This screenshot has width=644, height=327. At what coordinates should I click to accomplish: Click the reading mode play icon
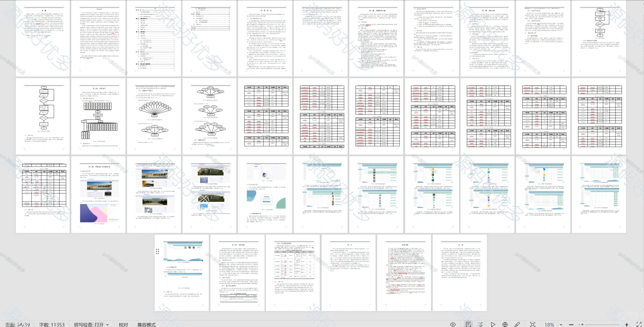click(x=493, y=324)
